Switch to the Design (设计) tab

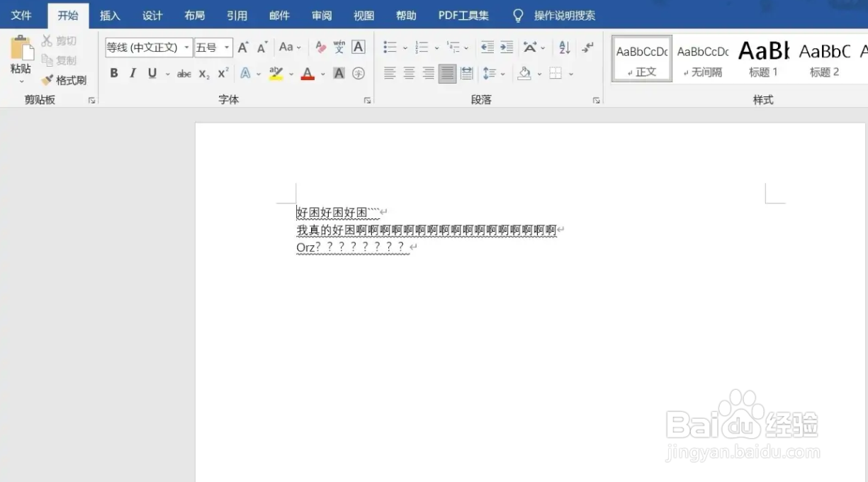152,15
